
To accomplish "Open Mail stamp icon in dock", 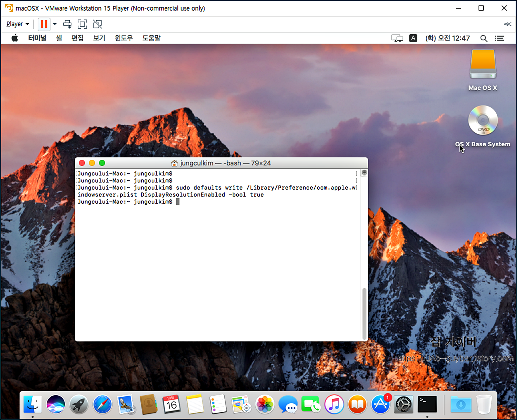I will (x=126, y=404).
